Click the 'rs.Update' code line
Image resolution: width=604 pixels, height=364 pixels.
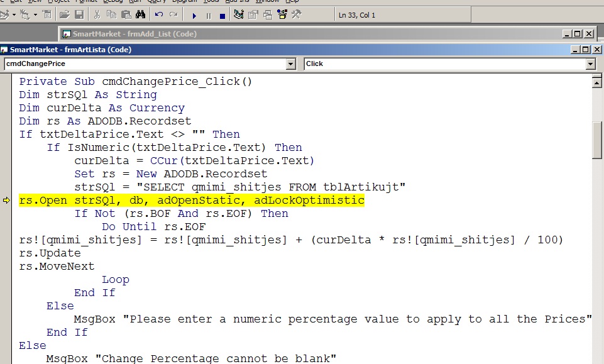pos(50,253)
